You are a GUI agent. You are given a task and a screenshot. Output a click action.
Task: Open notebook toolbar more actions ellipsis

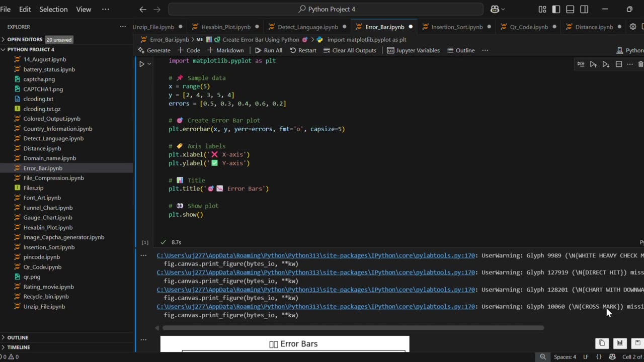[x=485, y=50]
